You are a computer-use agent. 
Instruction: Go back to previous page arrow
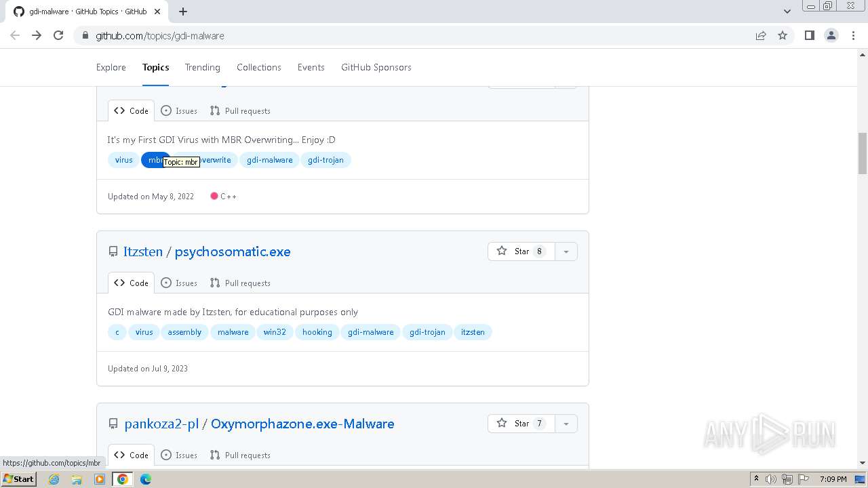coord(15,35)
